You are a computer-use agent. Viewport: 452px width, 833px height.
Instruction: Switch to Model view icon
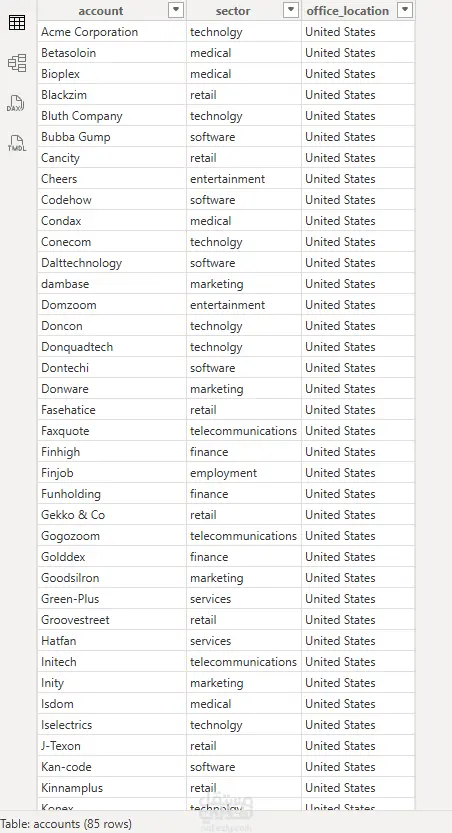17,63
